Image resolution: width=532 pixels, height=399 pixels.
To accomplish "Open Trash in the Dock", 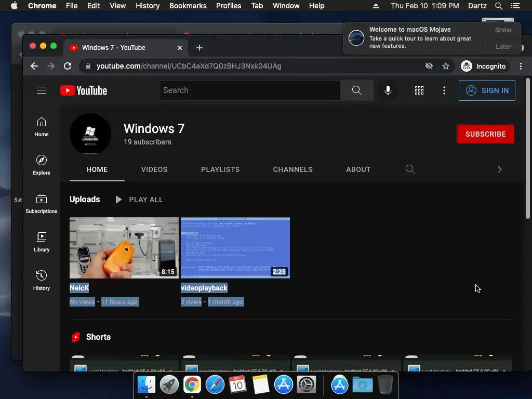I will (385, 385).
